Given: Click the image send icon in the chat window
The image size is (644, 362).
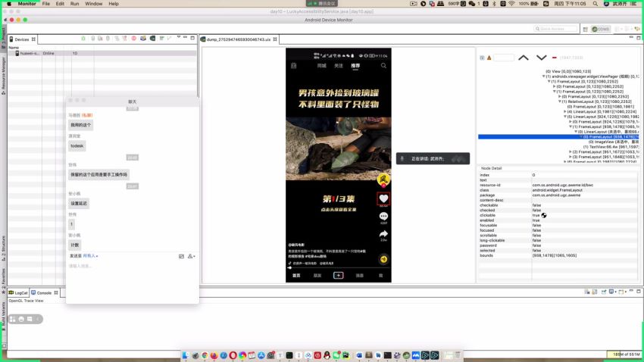Looking at the screenshot, I should pyautogui.click(x=181, y=256).
